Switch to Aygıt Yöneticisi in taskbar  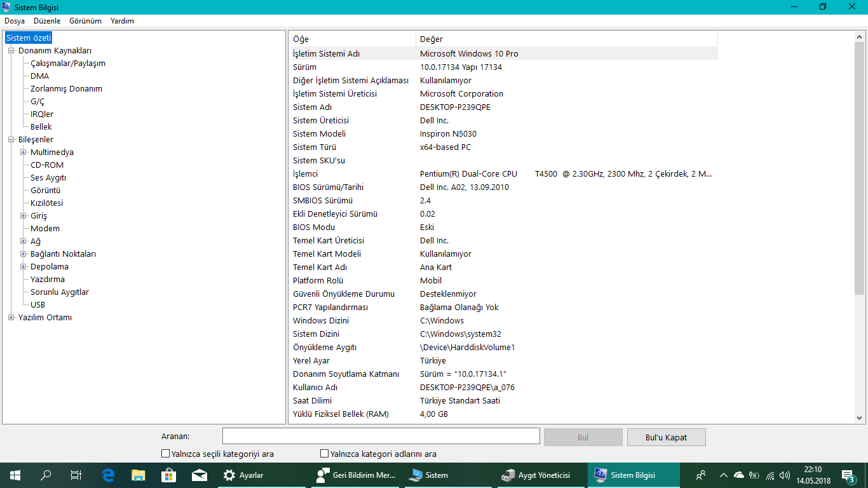541,475
